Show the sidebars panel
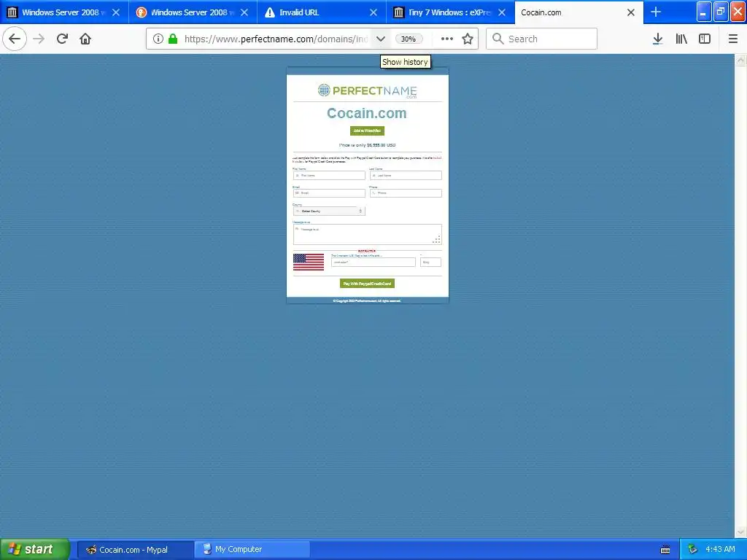This screenshot has width=747, height=560. pyautogui.click(x=705, y=39)
